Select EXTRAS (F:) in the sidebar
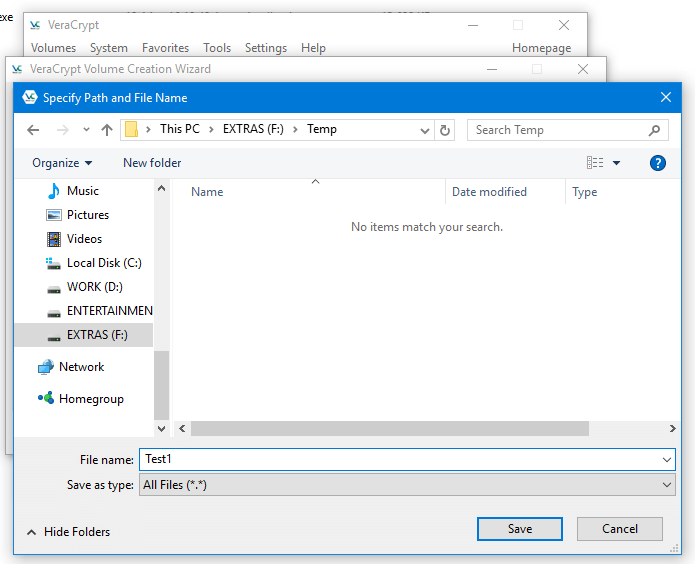Viewport: 695px width, 564px height. click(x=84, y=335)
